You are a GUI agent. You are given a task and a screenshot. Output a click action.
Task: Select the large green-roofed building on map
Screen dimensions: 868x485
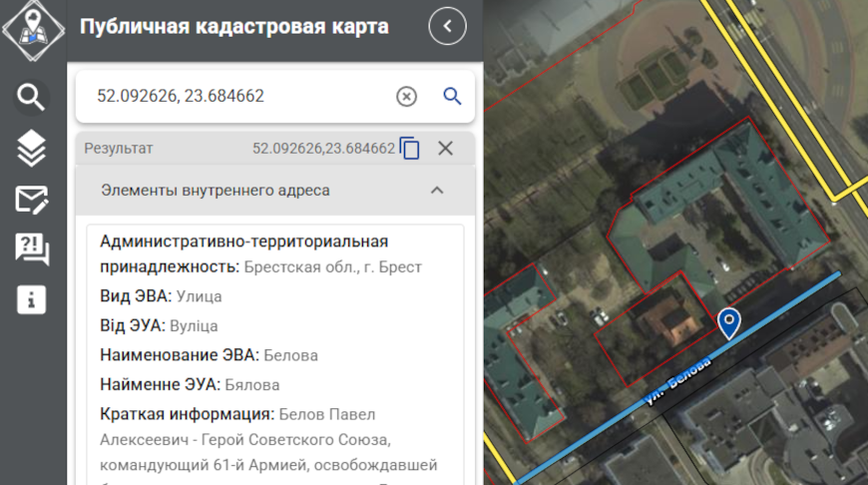[718, 210]
